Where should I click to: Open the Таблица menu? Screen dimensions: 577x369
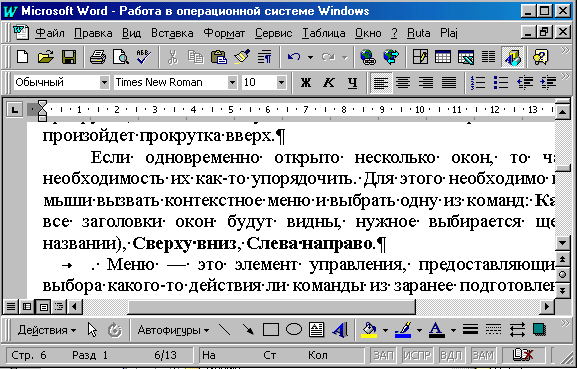click(324, 33)
